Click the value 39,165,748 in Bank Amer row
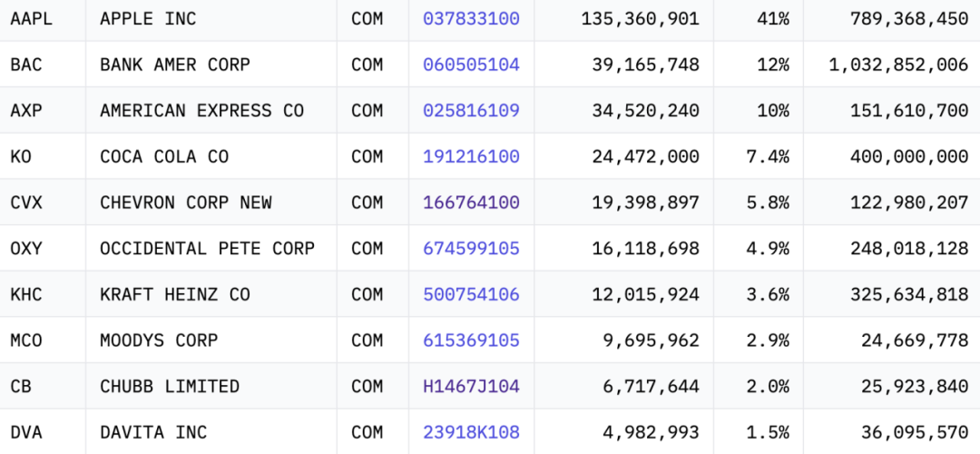 click(646, 65)
